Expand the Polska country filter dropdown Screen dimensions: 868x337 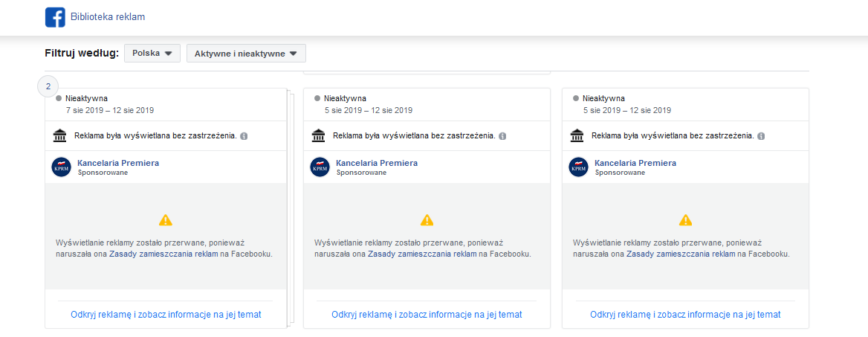point(152,54)
